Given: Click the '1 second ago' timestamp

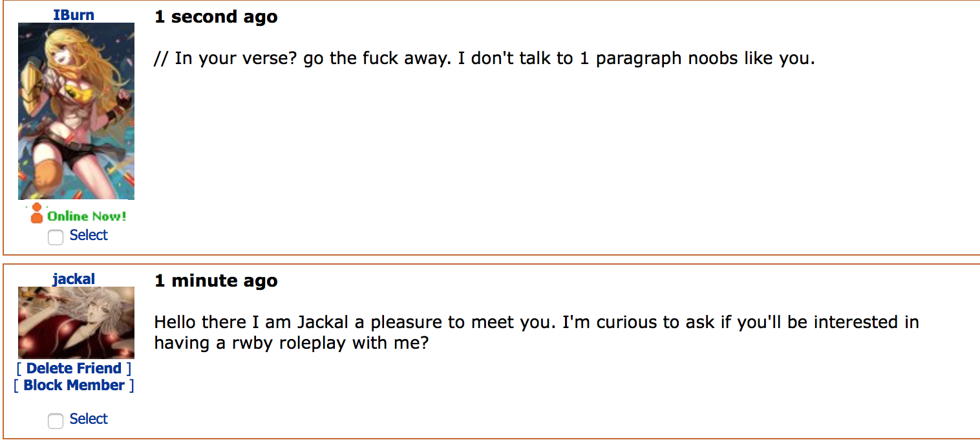Looking at the screenshot, I should pyautogui.click(x=216, y=17).
